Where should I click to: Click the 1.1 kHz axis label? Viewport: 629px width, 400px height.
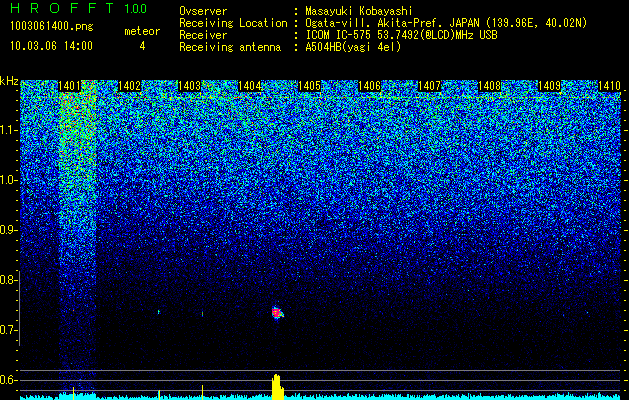(x=7, y=130)
